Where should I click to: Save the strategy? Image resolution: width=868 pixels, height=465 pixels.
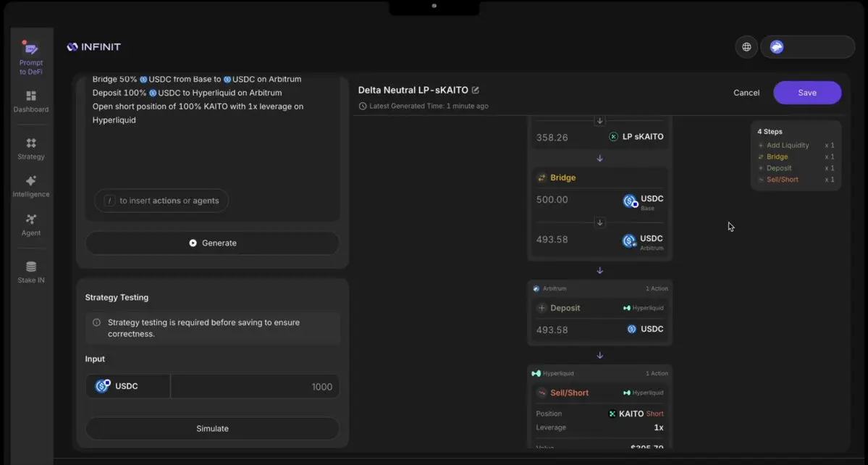pos(807,93)
